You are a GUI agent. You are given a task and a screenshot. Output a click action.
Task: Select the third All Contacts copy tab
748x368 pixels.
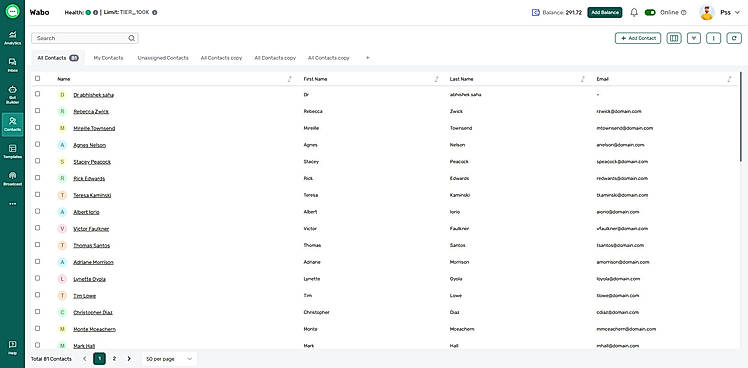pos(329,58)
